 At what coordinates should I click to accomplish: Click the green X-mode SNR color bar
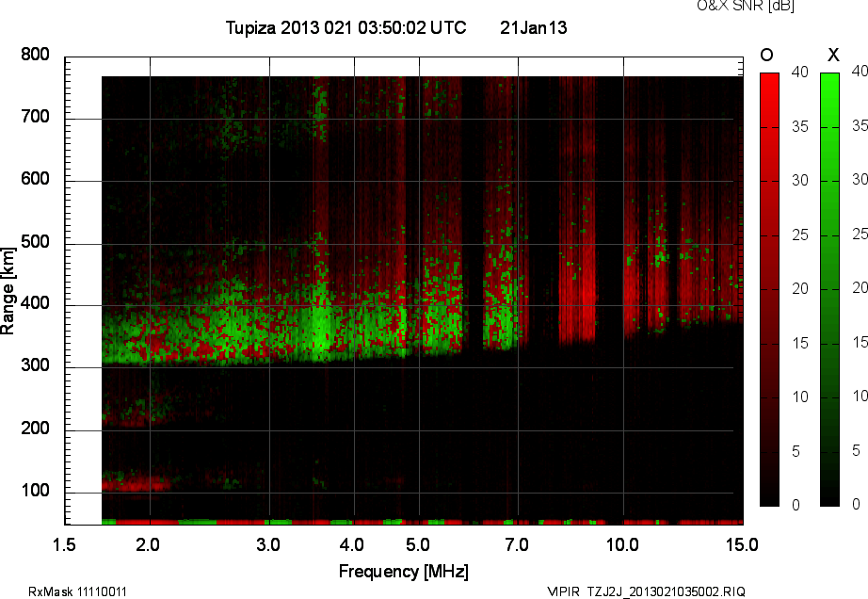[829, 289]
